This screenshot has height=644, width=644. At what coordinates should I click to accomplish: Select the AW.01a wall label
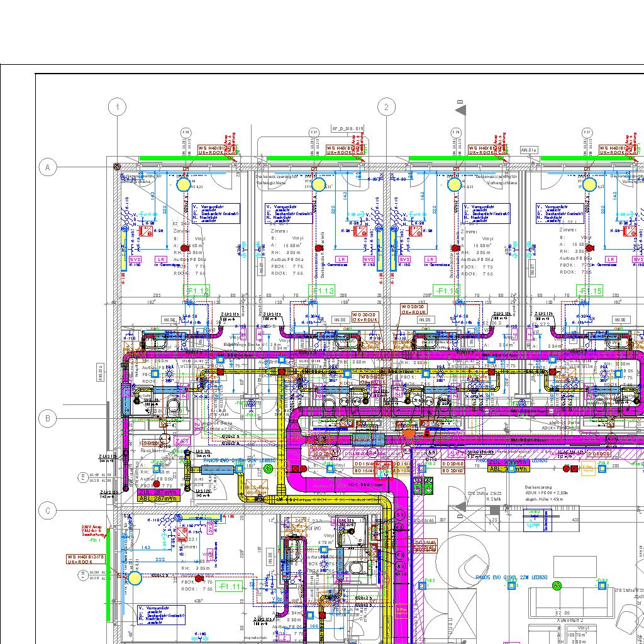(x=529, y=150)
